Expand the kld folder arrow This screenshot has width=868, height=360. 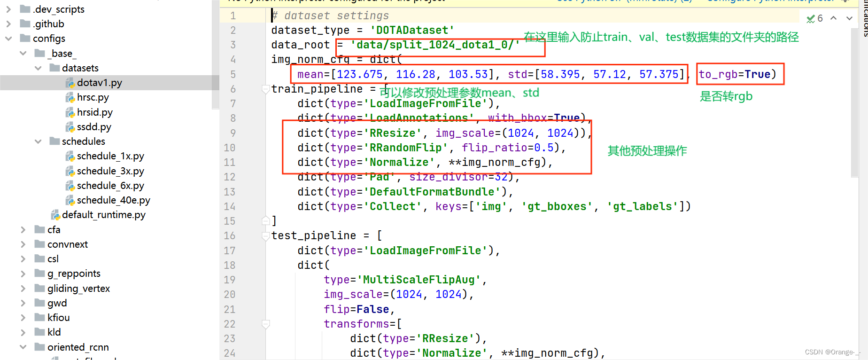tap(23, 332)
